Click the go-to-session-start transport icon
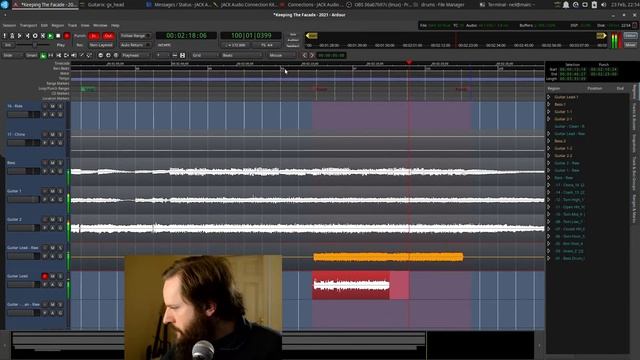 click(x=20, y=36)
